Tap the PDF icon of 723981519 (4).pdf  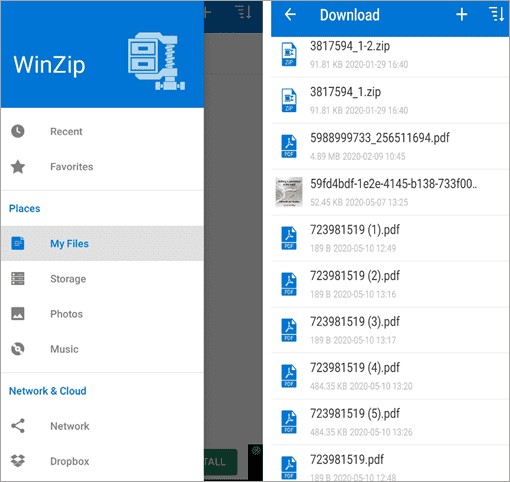289,376
